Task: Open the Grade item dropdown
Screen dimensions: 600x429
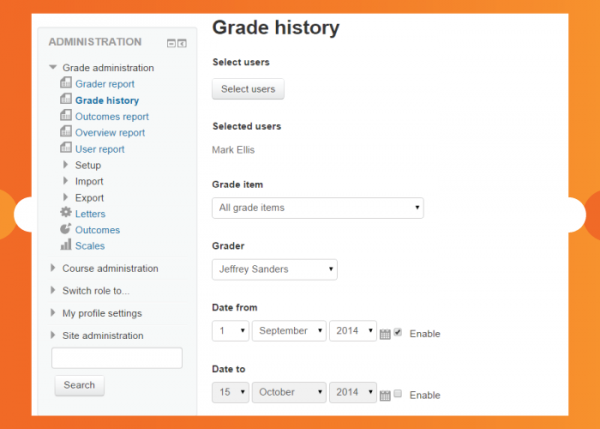Action: 318,208
